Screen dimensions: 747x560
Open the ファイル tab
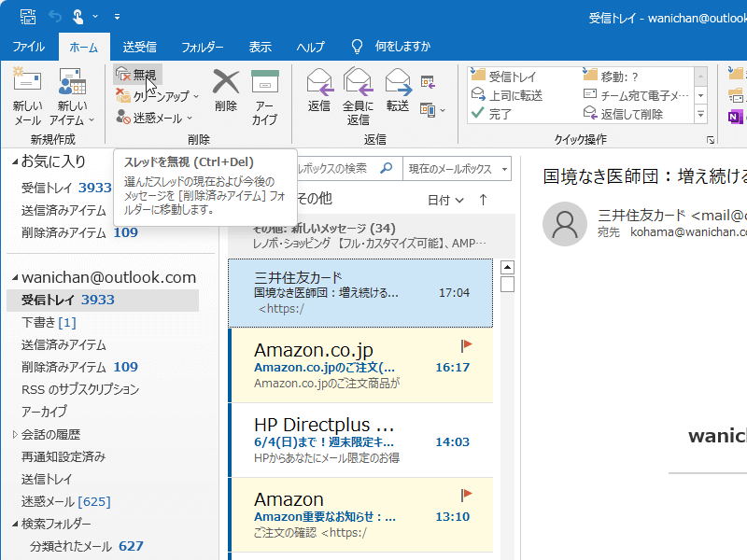[x=29, y=47]
